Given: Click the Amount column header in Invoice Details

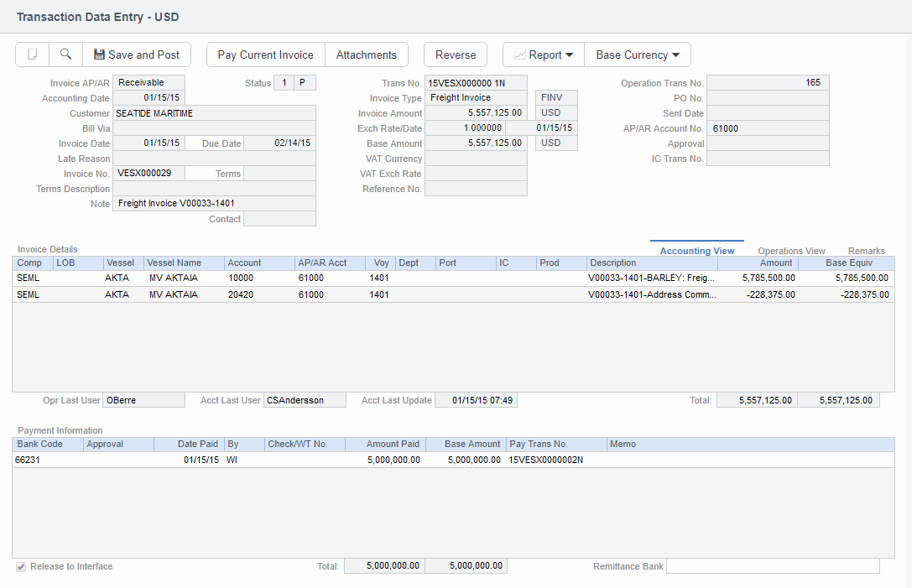Looking at the screenshot, I should pos(775,263).
